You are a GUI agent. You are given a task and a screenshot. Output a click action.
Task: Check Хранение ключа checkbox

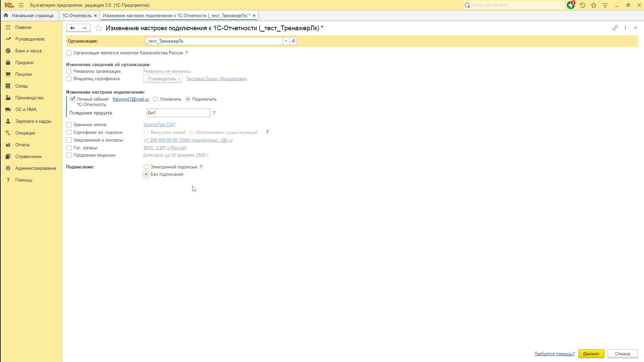[x=69, y=125]
